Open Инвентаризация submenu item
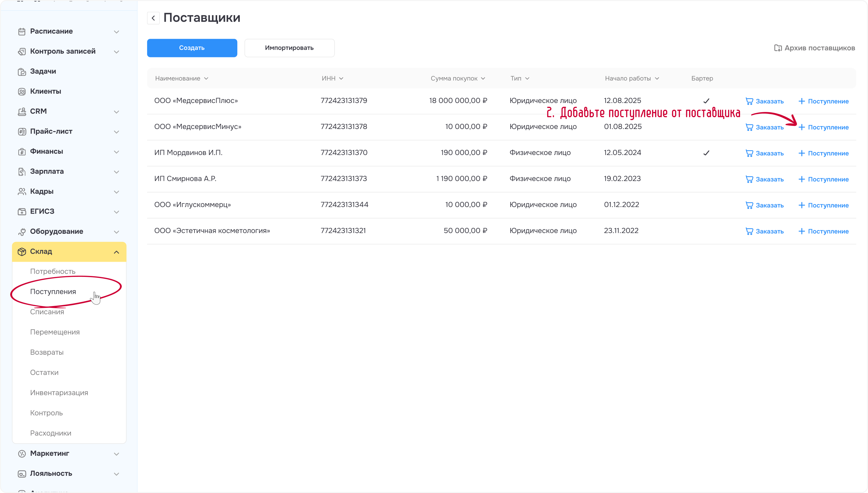The height and width of the screenshot is (493, 868). [x=59, y=393]
